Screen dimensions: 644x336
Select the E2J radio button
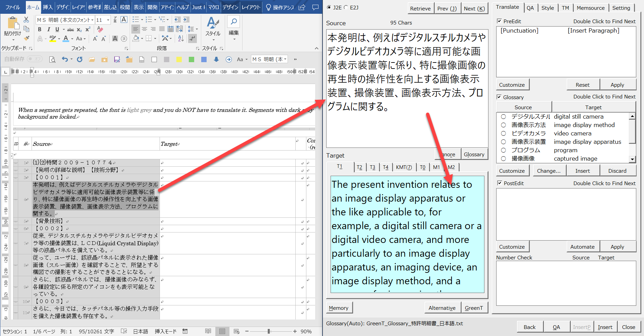[x=346, y=7]
